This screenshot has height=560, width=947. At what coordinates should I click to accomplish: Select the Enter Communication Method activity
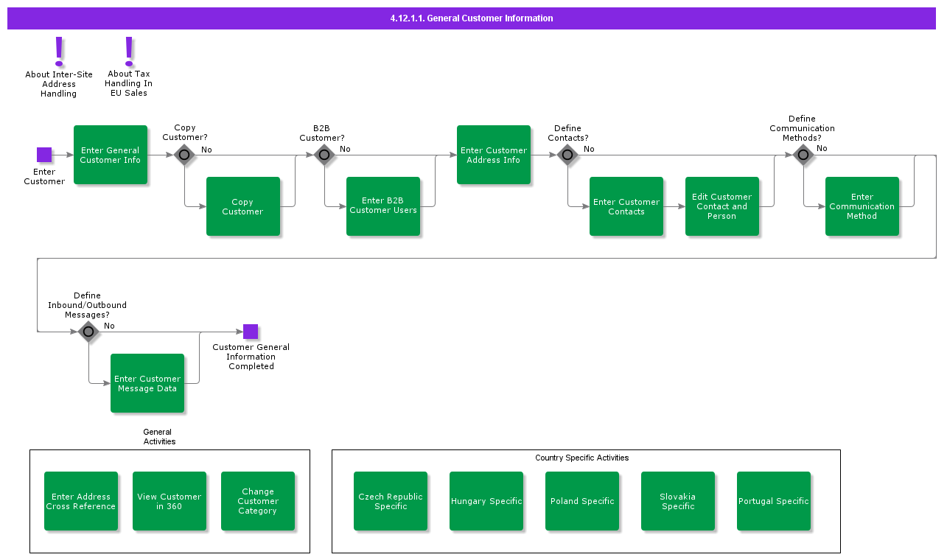pos(862,206)
